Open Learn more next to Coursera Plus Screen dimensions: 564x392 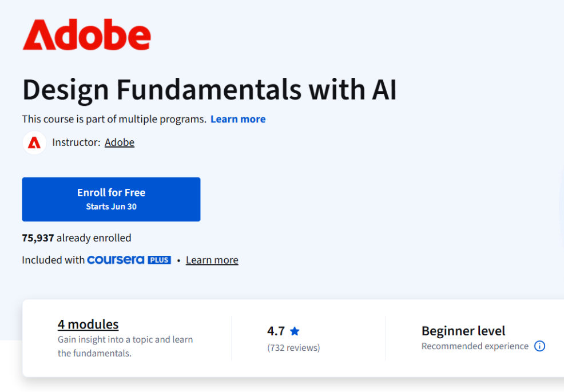[212, 260]
